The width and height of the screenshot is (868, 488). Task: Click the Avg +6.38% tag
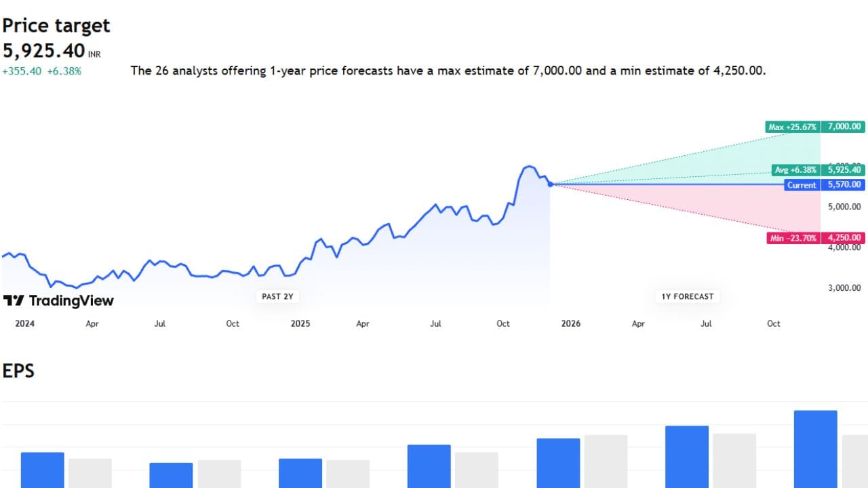795,170
